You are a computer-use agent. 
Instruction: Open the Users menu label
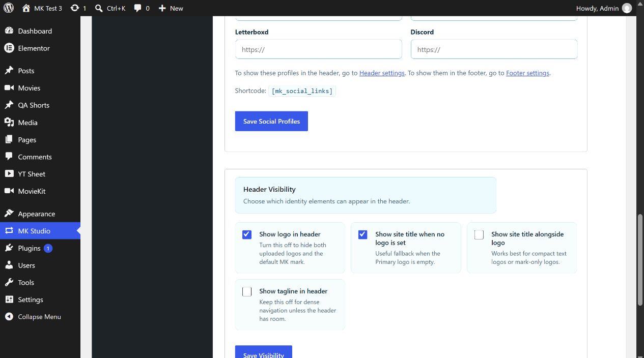[26, 265]
